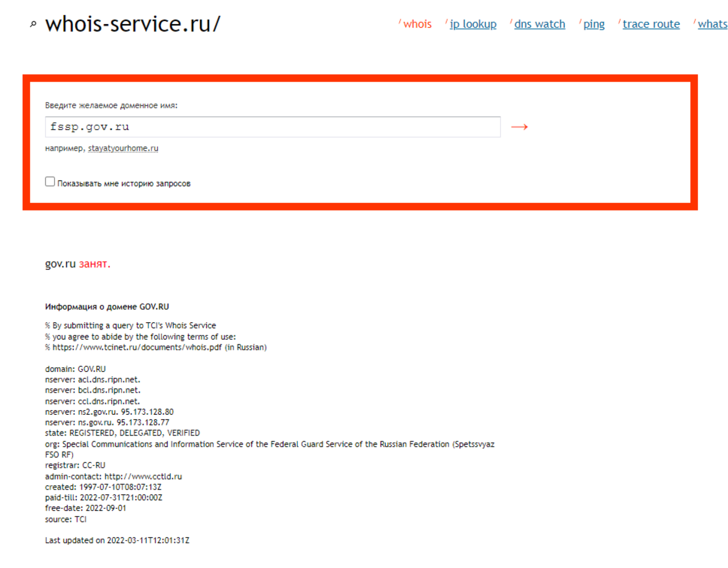Open the whois-service.ru home title
This screenshot has width=728, height=568.
tap(132, 24)
